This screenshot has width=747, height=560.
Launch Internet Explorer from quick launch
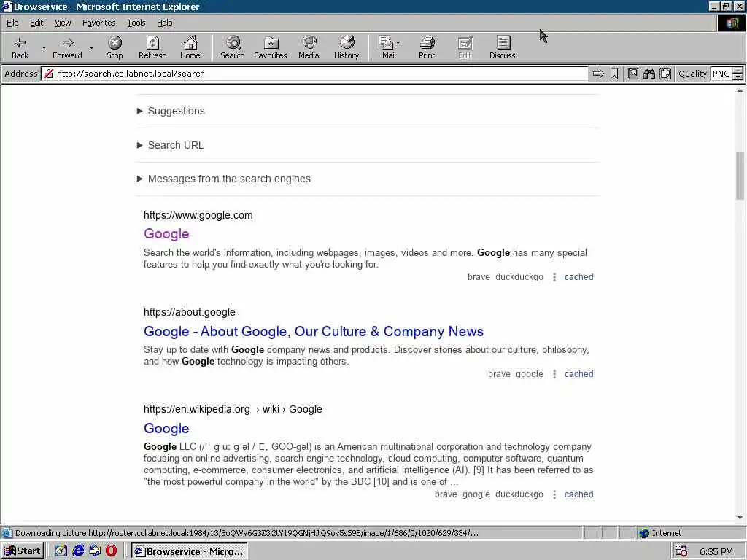click(x=78, y=551)
